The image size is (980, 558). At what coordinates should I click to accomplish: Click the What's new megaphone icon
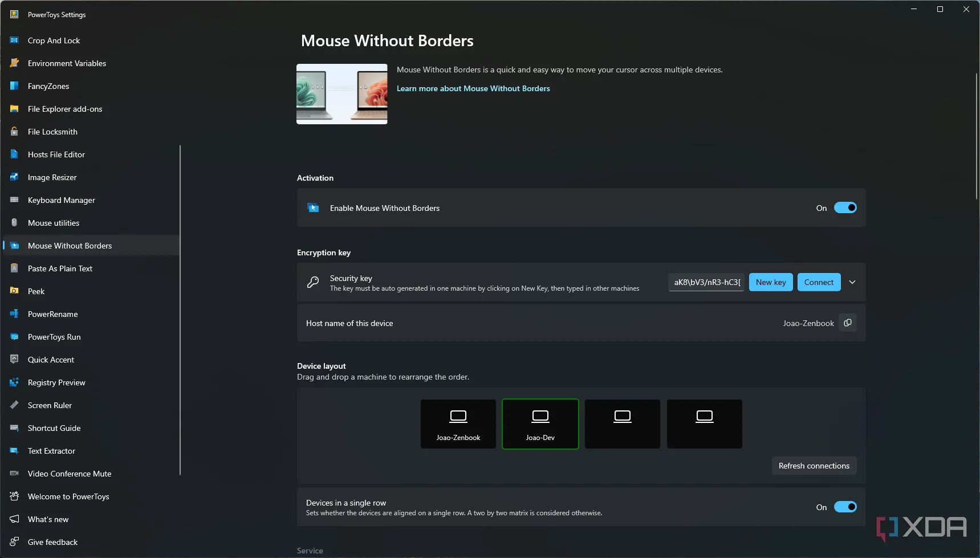click(14, 519)
